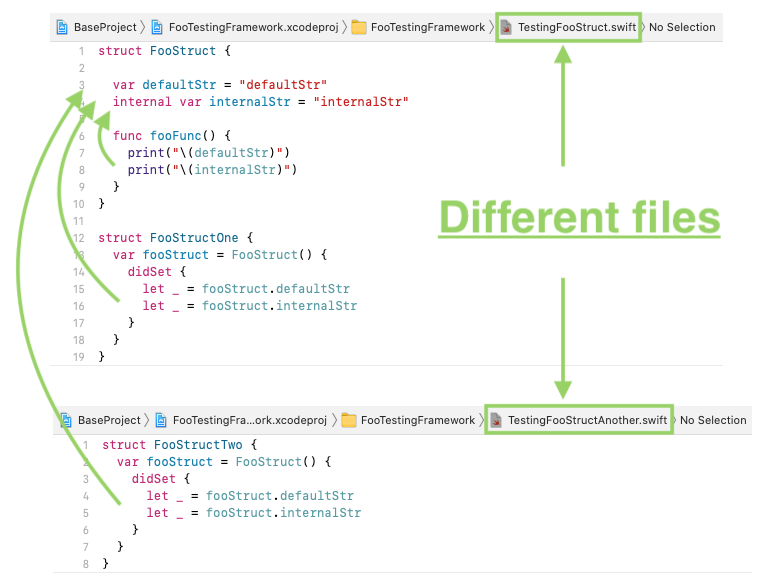Click the 'internal var internalStr' declaration line
Viewport: 771px width, 586px height.
tap(261, 102)
